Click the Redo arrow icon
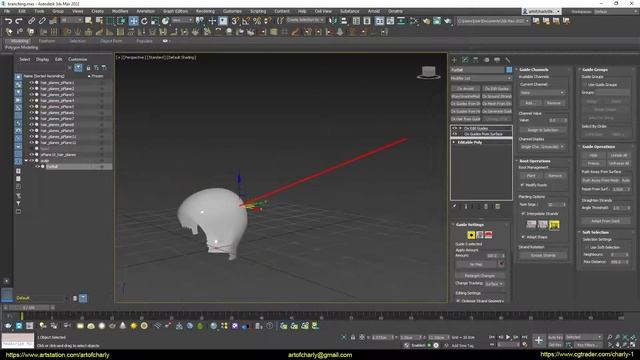 point(19,21)
